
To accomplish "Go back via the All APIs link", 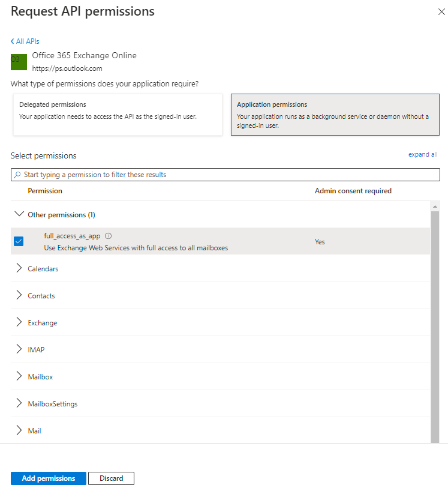I will pos(25,41).
